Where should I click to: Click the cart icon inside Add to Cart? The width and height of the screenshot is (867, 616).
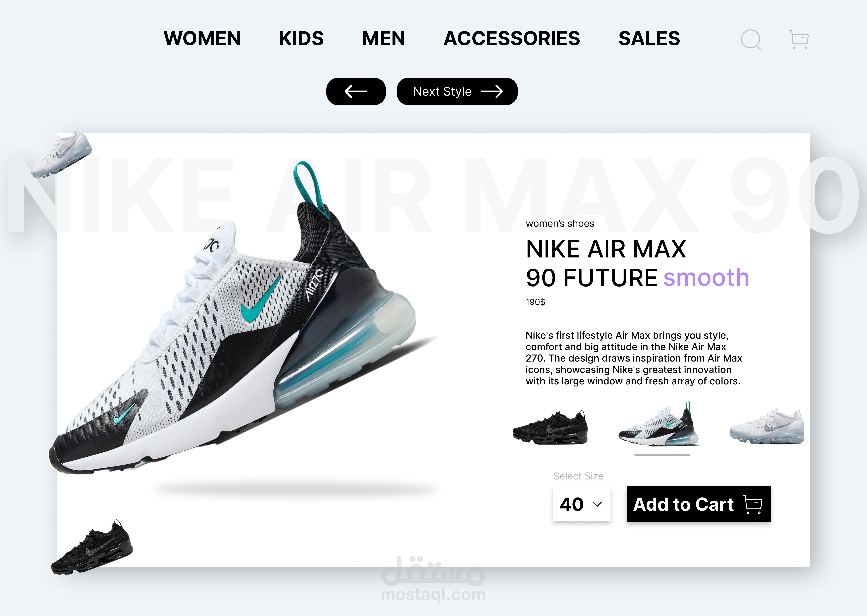pos(753,504)
